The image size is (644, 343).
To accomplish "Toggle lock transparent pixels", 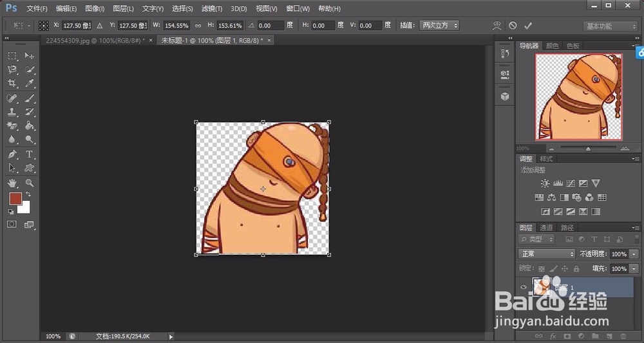I will point(542,269).
